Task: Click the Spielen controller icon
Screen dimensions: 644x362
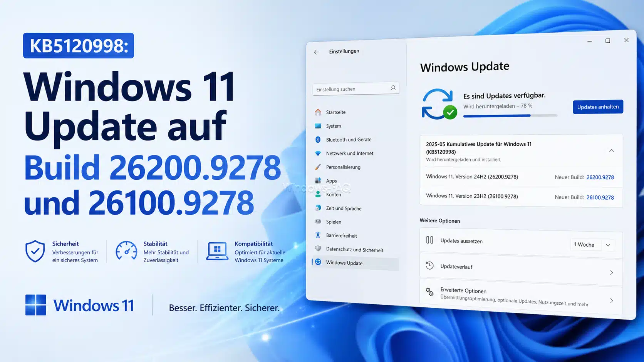Action: pyautogui.click(x=318, y=221)
